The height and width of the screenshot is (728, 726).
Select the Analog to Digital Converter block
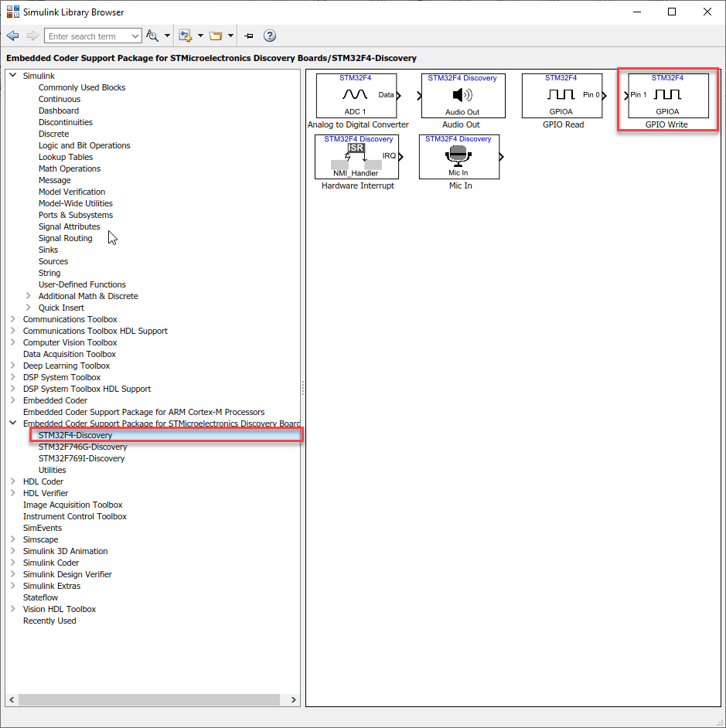coord(354,95)
